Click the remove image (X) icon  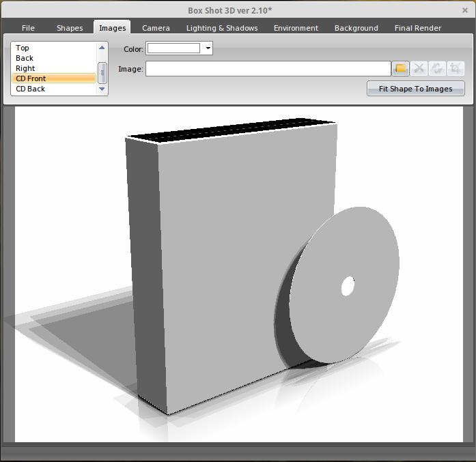[x=419, y=68]
